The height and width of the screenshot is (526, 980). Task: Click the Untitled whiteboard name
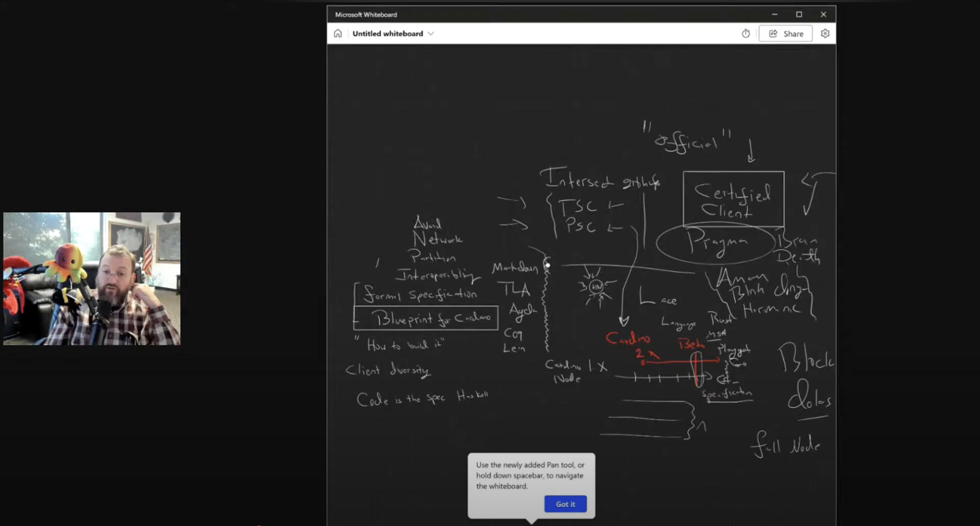[x=388, y=34]
